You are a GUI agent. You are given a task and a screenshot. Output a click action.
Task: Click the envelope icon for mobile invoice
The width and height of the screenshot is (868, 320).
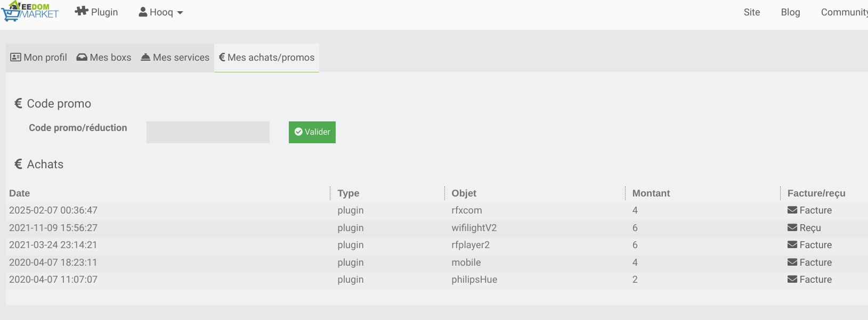[792, 262]
